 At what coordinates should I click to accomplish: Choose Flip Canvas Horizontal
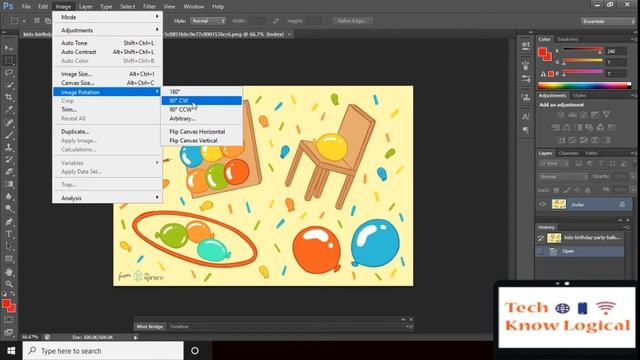point(202,131)
